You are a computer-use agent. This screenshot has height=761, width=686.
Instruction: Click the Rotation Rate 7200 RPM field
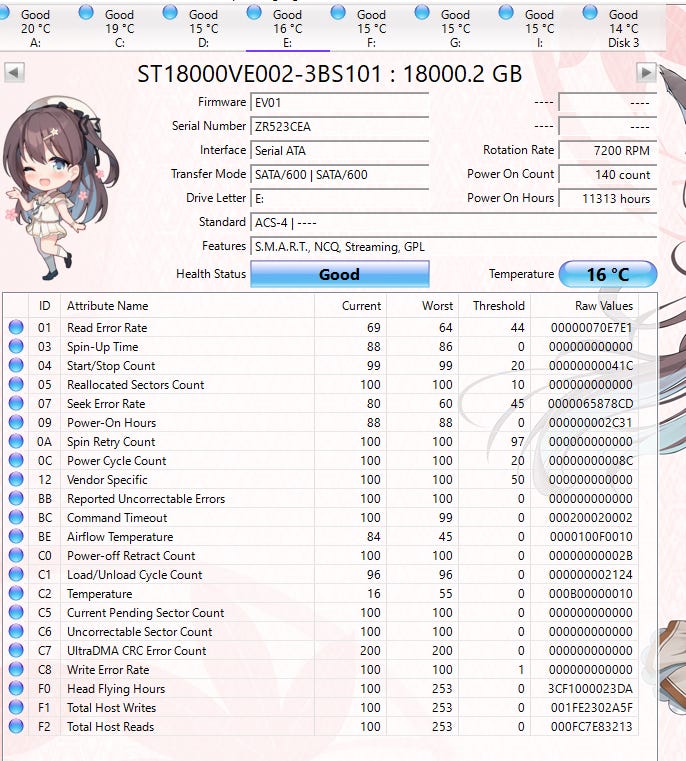coord(608,151)
